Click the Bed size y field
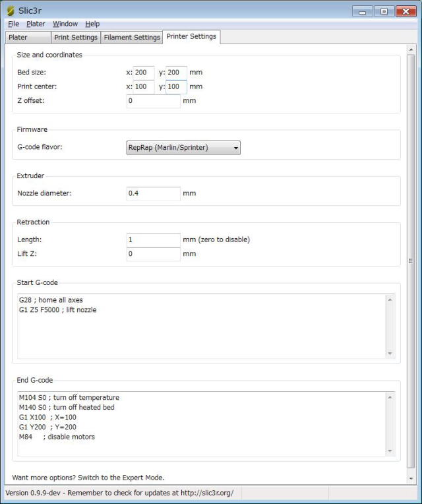Viewport: 422px width, 504px height. pyautogui.click(x=176, y=73)
